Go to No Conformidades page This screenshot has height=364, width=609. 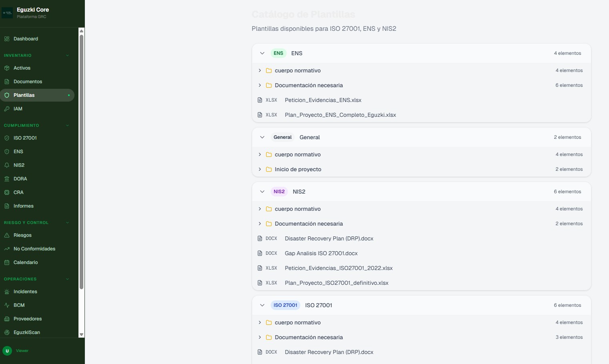[x=34, y=249]
